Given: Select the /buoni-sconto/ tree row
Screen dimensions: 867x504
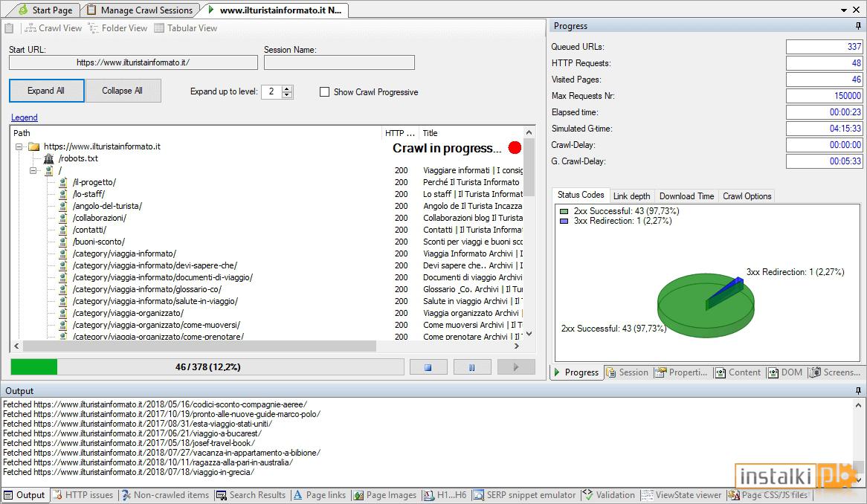Looking at the screenshot, I should pyautogui.click(x=99, y=242).
